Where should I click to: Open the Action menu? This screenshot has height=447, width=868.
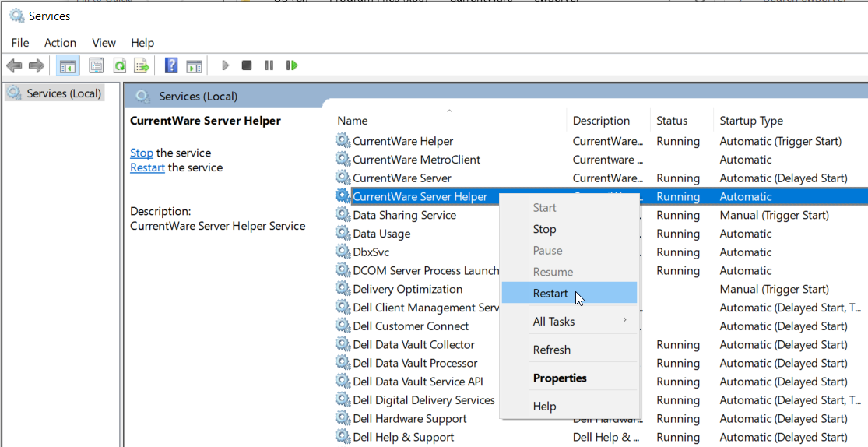[x=61, y=43]
